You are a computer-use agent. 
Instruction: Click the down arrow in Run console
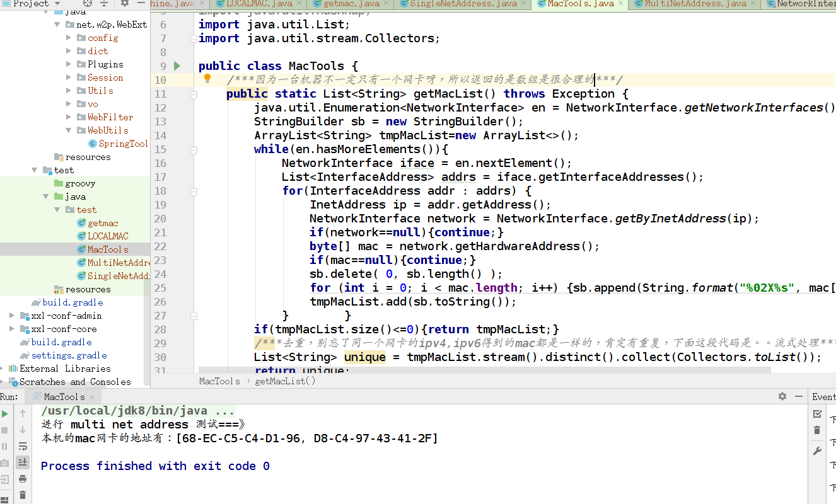23,430
